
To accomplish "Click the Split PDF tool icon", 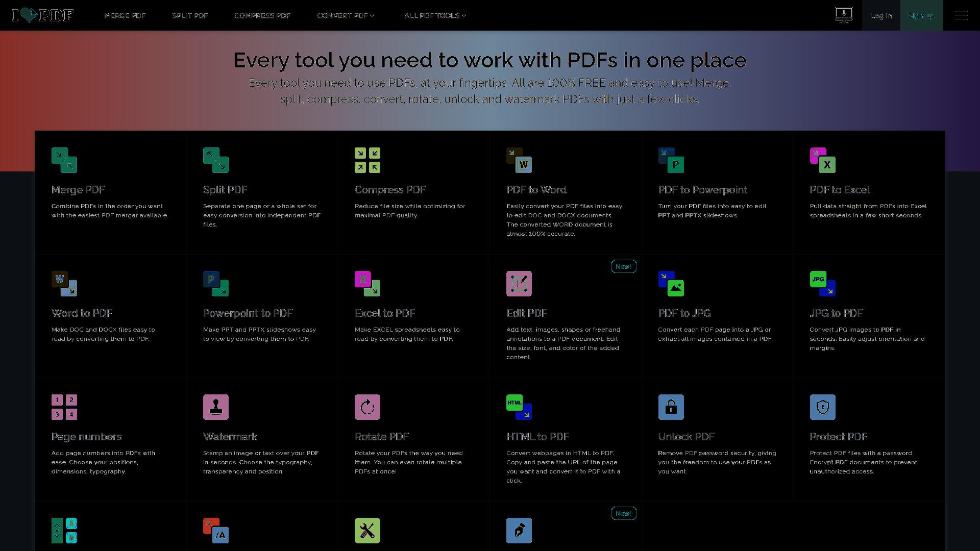I will [x=216, y=160].
